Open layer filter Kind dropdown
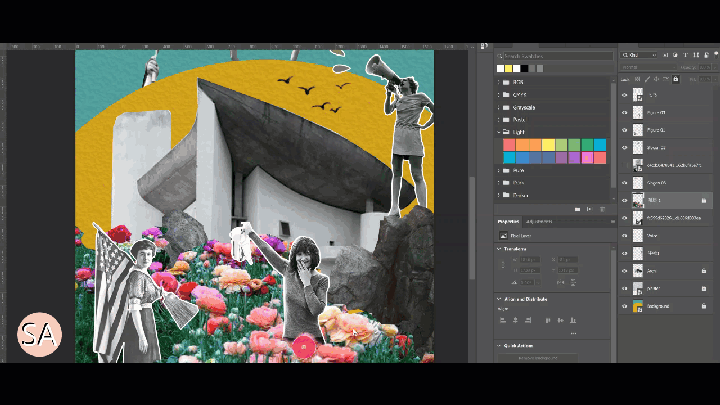This screenshot has height=405, width=720. click(x=639, y=55)
